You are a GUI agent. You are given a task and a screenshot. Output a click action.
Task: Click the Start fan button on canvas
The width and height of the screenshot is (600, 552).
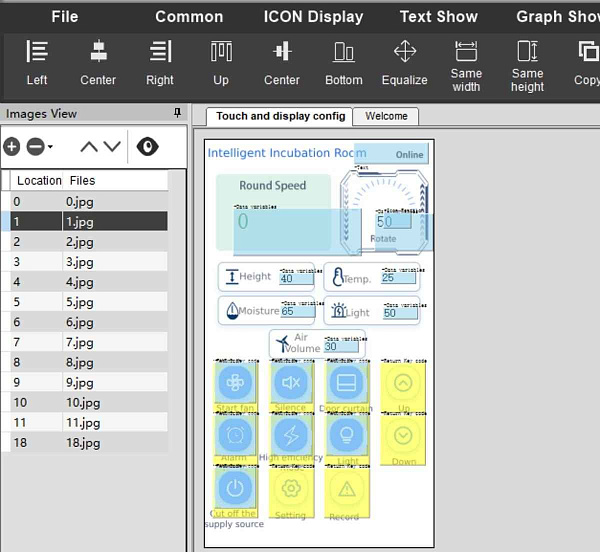[236, 383]
